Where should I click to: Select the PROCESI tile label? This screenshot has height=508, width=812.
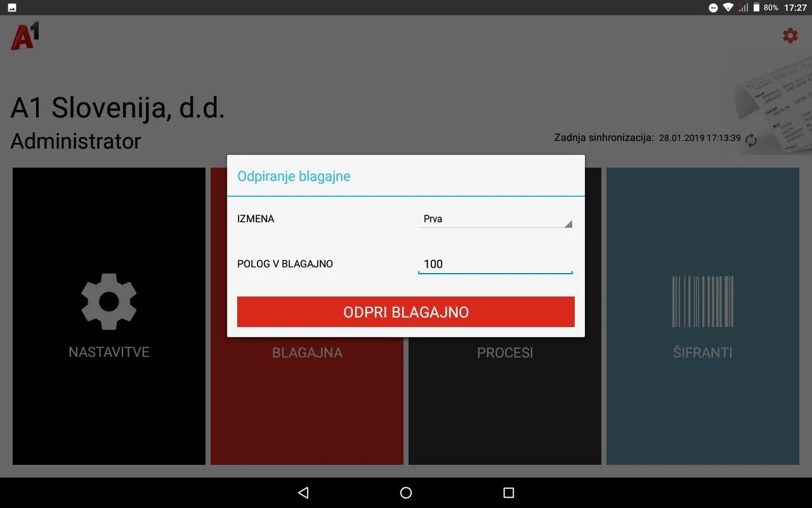[505, 353]
